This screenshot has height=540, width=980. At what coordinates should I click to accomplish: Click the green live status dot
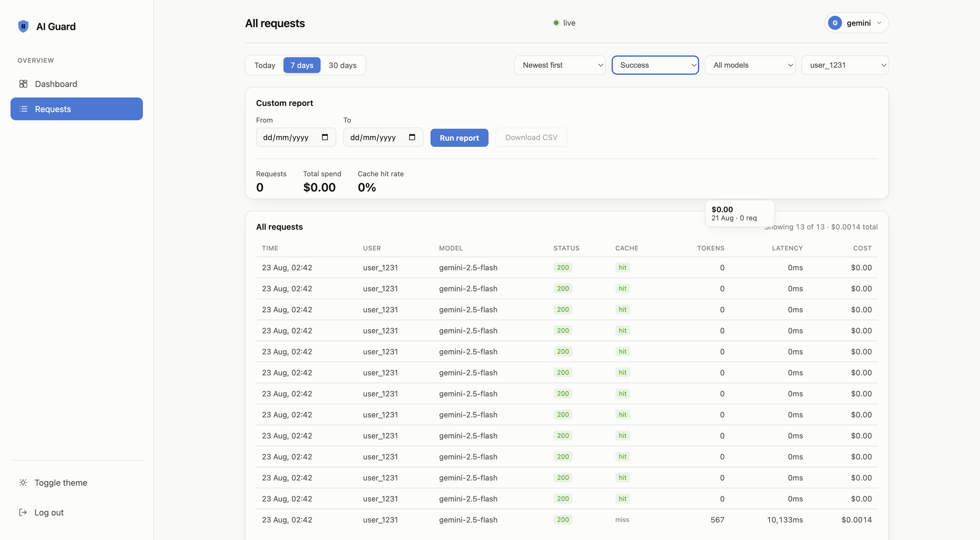(556, 23)
